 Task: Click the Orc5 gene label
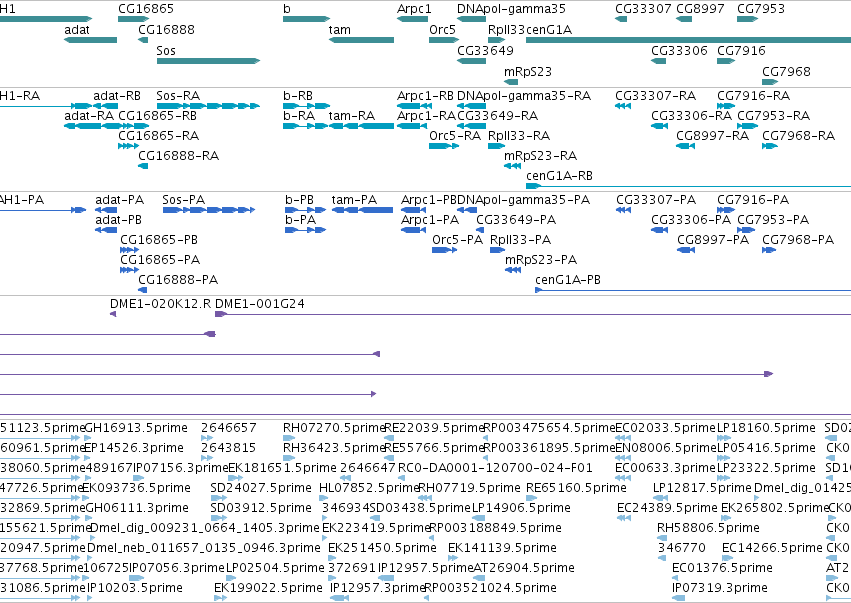click(442, 30)
